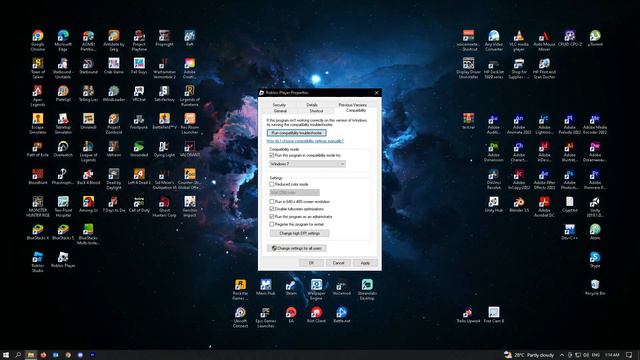Switch to the Shortcut tab
Viewport: 640px width, 360px height.
pyautogui.click(x=316, y=111)
